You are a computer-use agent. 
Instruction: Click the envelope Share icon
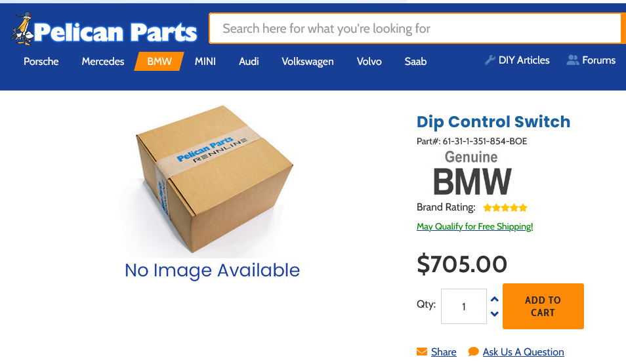[422, 352]
